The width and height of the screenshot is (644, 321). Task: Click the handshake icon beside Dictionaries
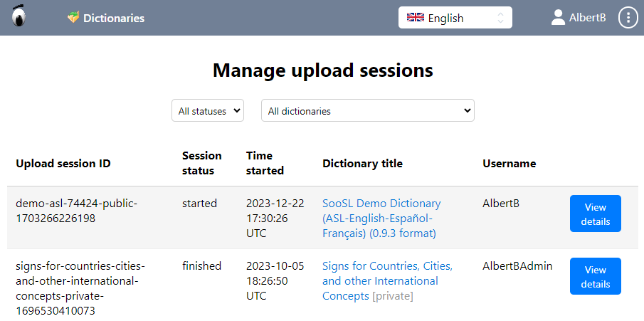[73, 18]
